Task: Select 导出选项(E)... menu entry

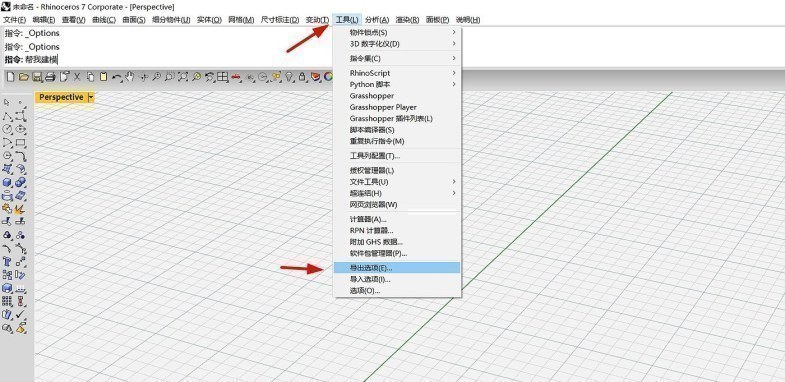Action: [x=397, y=268]
